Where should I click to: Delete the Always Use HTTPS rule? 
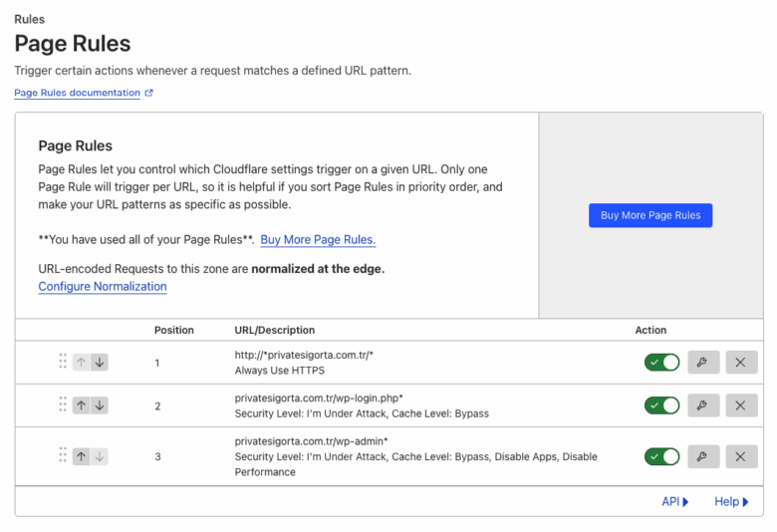click(x=741, y=363)
